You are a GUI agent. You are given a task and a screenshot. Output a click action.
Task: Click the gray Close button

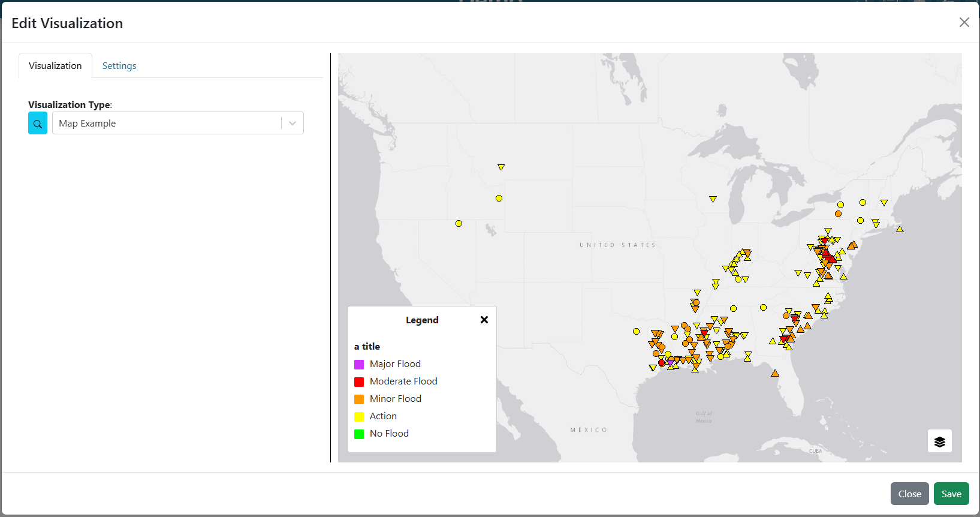pyautogui.click(x=909, y=494)
